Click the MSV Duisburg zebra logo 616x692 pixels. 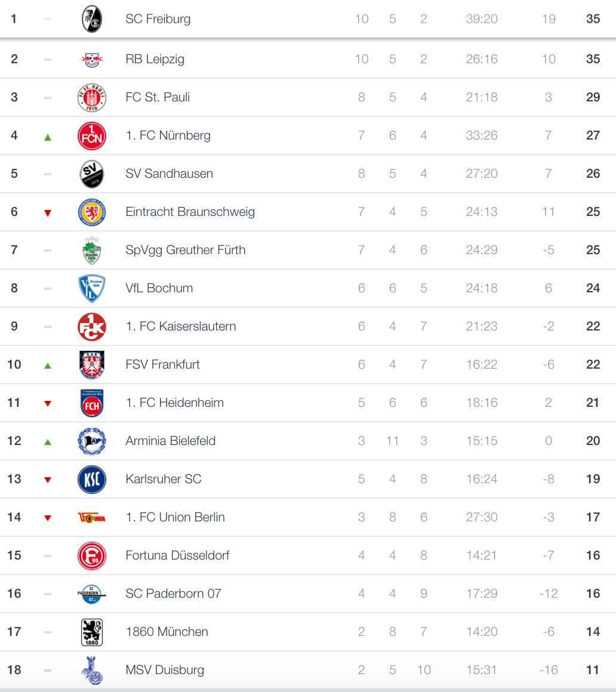click(x=92, y=670)
